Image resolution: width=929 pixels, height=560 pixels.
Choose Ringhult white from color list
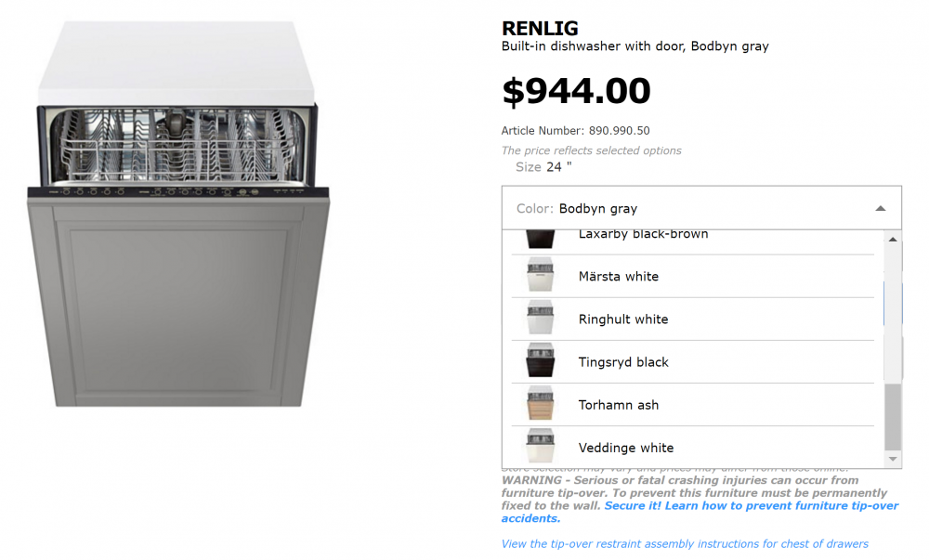coord(693,319)
